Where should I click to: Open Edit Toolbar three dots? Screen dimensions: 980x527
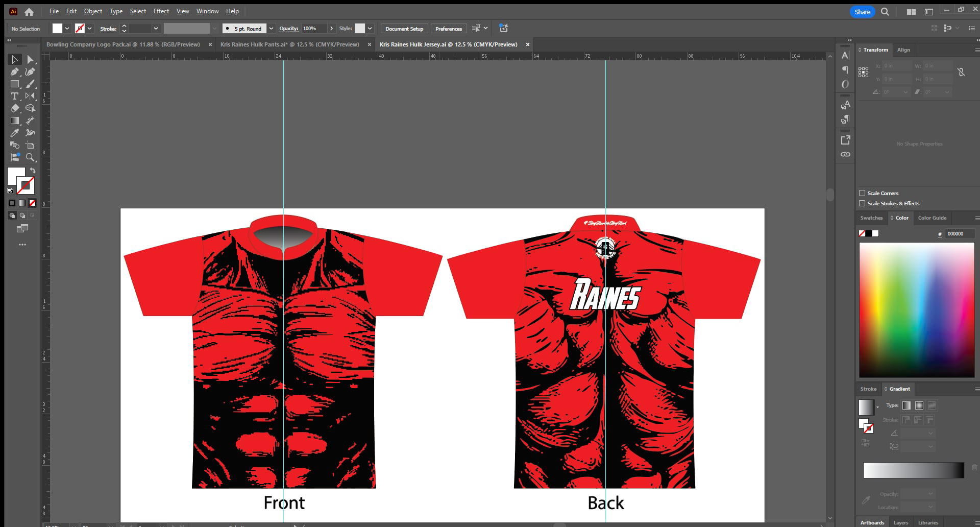click(22, 245)
